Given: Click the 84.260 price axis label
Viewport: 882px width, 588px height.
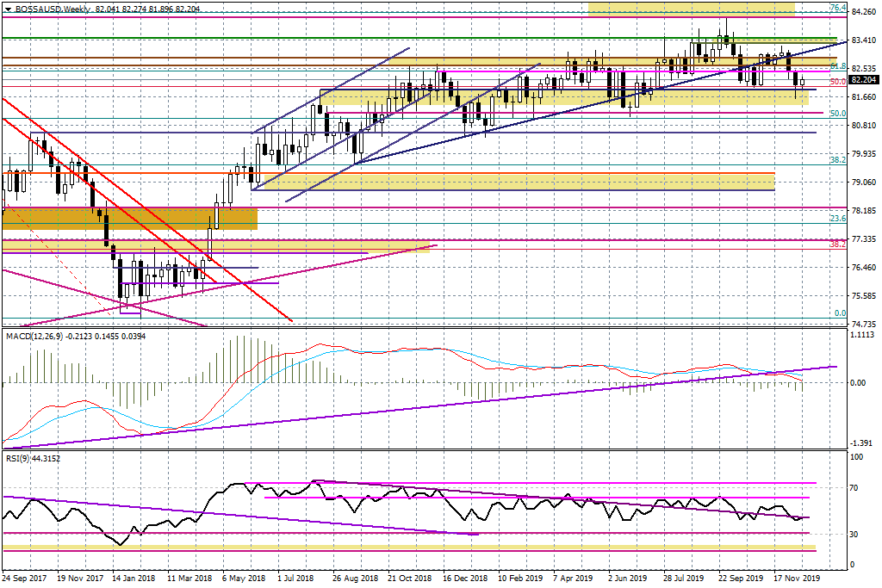Looking at the screenshot, I should point(863,11).
